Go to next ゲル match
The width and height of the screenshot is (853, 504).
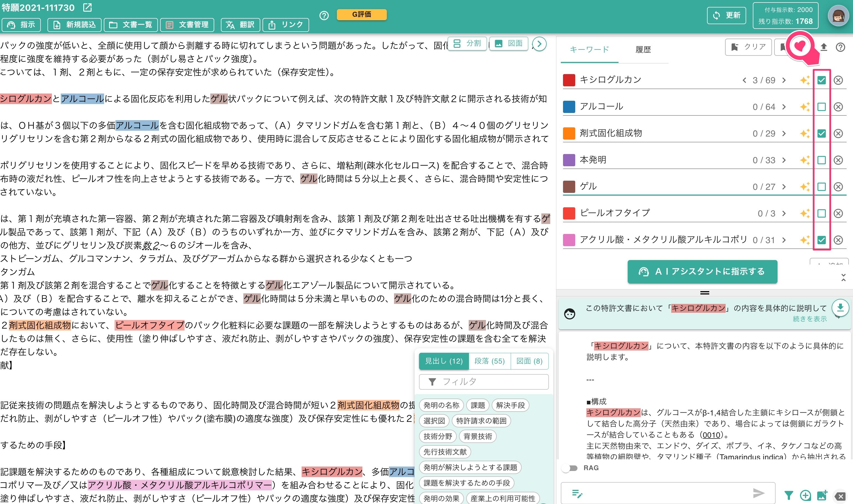[784, 187]
